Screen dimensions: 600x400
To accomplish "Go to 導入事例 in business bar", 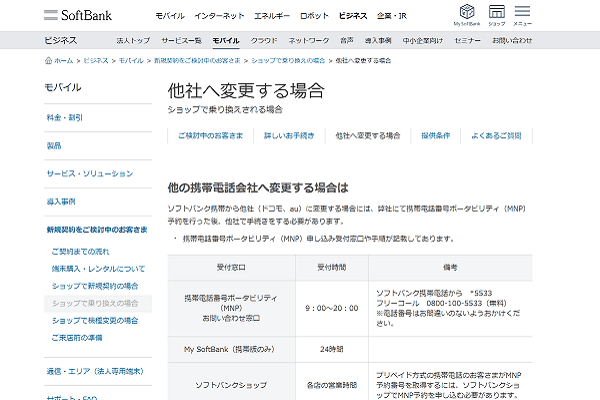I will click(x=378, y=40).
